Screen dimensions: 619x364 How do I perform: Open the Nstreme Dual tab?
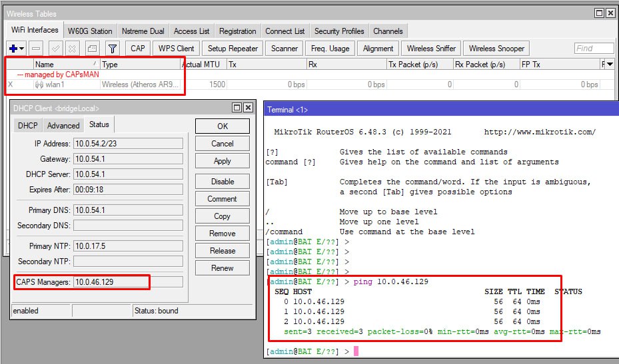point(143,31)
